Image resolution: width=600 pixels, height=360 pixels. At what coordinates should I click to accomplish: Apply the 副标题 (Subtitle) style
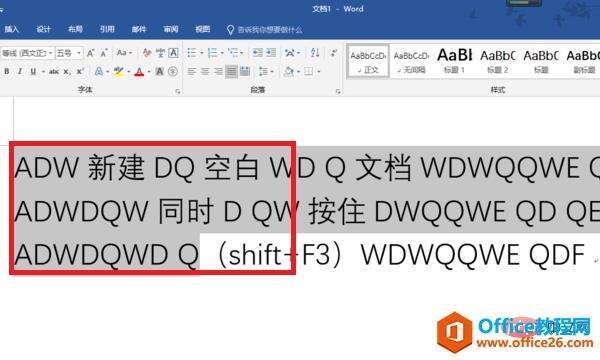pyautogui.click(x=583, y=62)
